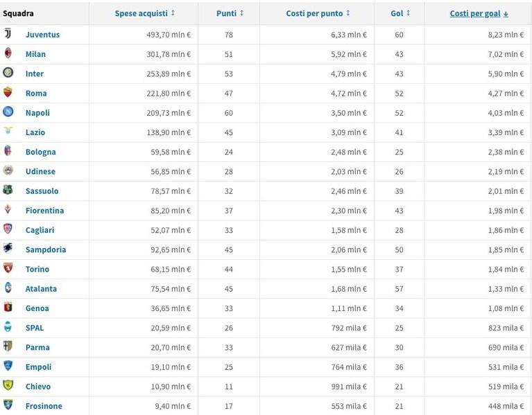Sort table by Gol column header
Screen dimensions: 532x415
(x=397, y=13)
